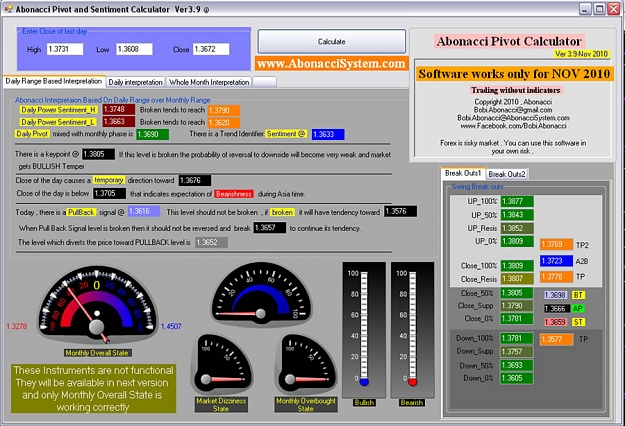Click the UP_50% value 1.3843
This screenshot has width=625, height=426.
pyautogui.click(x=517, y=215)
